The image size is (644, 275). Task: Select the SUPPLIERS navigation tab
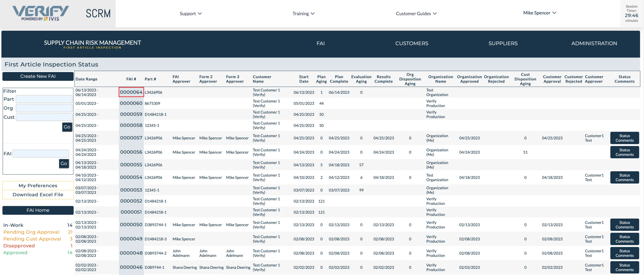pyautogui.click(x=503, y=43)
